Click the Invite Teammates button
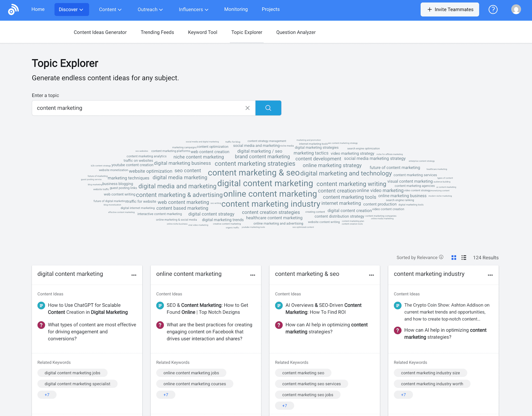The width and height of the screenshot is (532, 416). pos(449,9)
